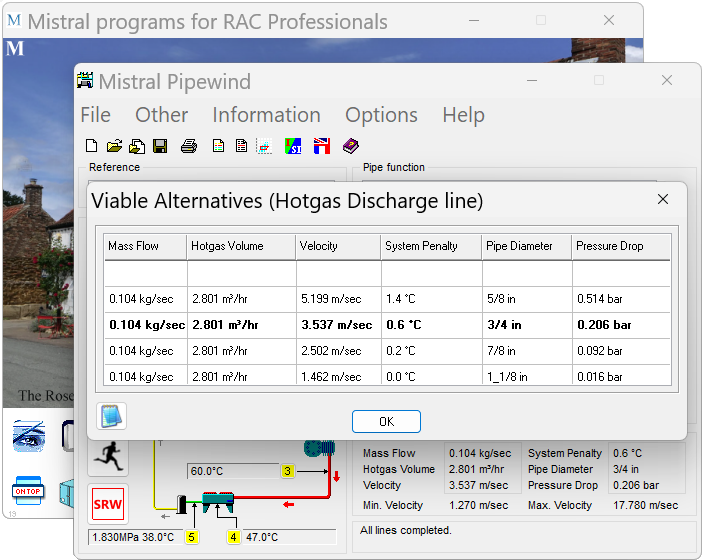Select the 7/8 in pipe diameter cell
Viewport: 702px width, 560px height.
[527, 351]
